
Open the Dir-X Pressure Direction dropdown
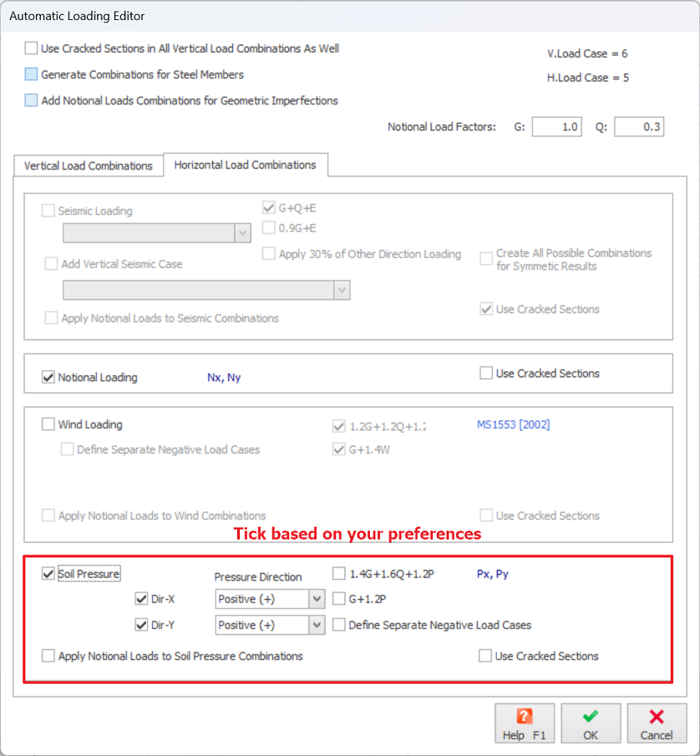pyautogui.click(x=316, y=599)
